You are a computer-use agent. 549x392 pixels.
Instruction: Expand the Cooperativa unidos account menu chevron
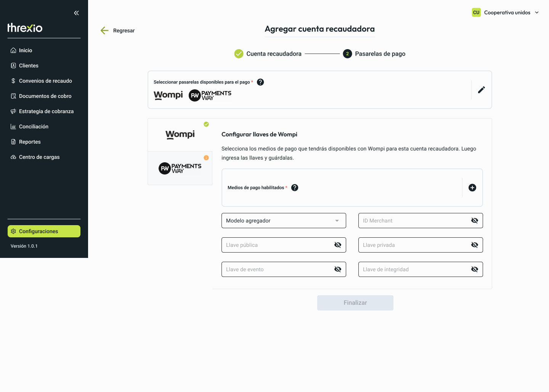(537, 13)
